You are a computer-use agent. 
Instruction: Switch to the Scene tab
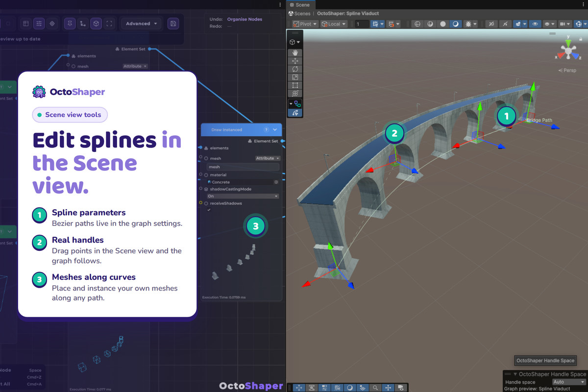click(x=300, y=5)
